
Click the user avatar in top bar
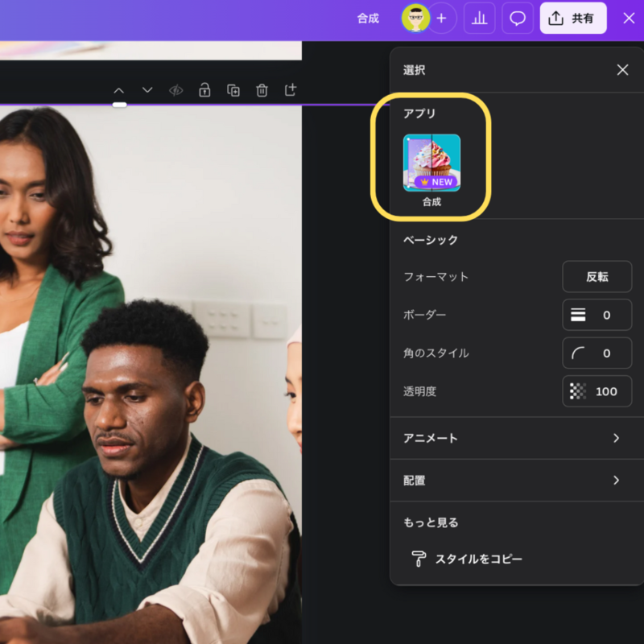pyautogui.click(x=415, y=18)
